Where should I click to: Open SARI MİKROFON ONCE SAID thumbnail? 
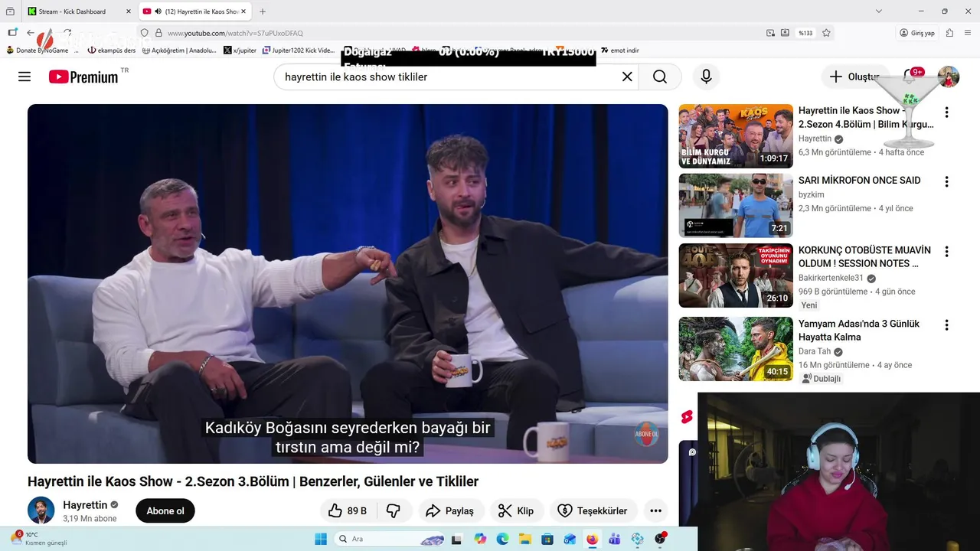[736, 206]
